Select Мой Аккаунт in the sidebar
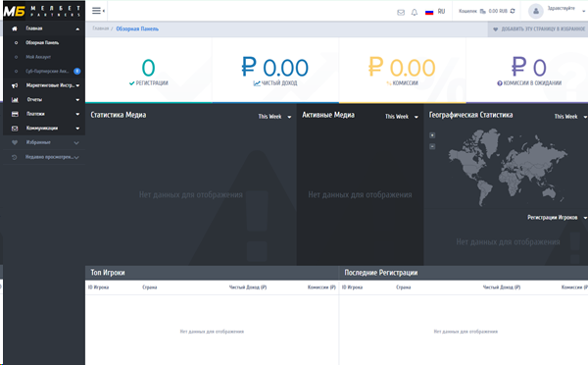The height and width of the screenshot is (365, 588). coord(38,57)
